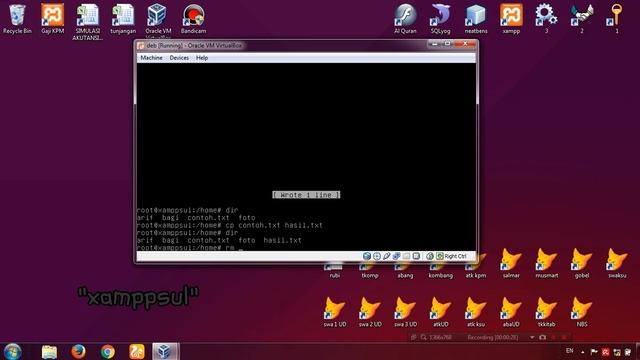Click the USB devices indicator in VirtualBox status bar
This screenshot has height=360, width=640.
386,256
